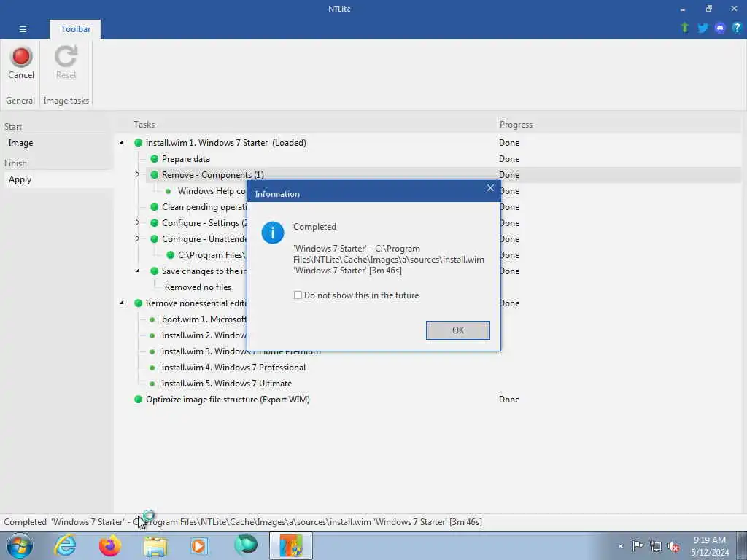Screen dimensions: 747x560
Task: Open the Twitter bird icon
Action: click(x=703, y=28)
